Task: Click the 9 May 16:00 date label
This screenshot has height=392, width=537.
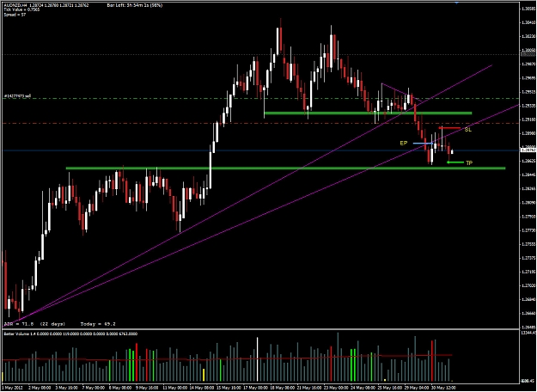Action: click(x=147, y=388)
